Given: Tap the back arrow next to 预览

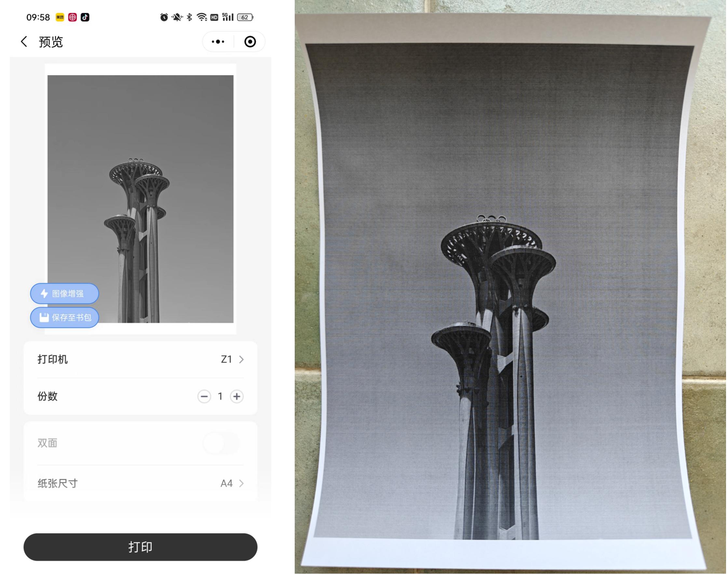Looking at the screenshot, I should (x=24, y=42).
